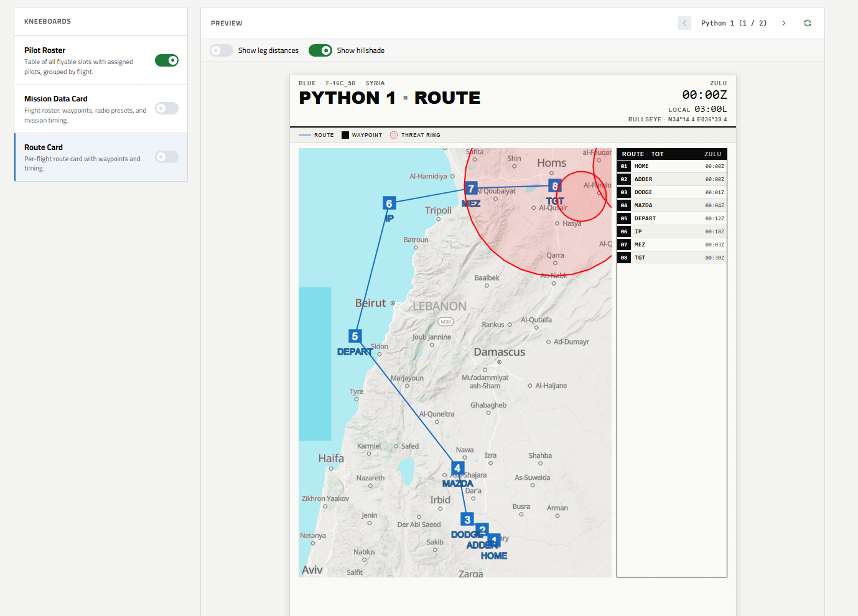The image size is (858, 616).
Task: Click the 00:00Z zulu time
Action: point(704,95)
